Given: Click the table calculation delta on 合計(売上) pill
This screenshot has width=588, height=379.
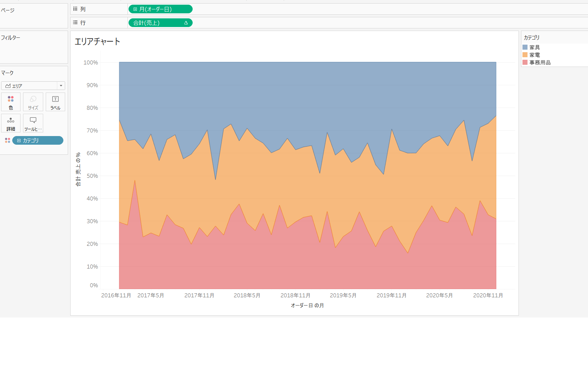Looking at the screenshot, I should (186, 23).
